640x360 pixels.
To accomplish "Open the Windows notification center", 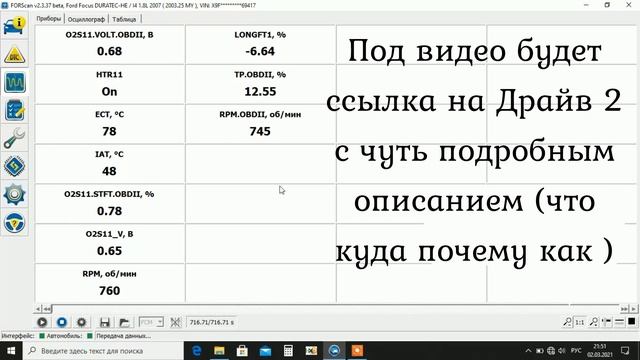I will (x=625, y=351).
